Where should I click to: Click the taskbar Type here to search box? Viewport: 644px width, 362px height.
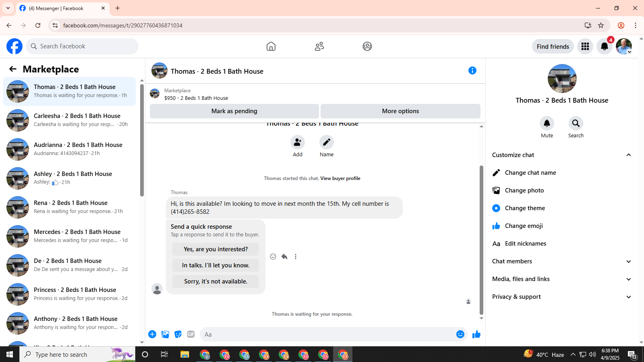[77, 354]
